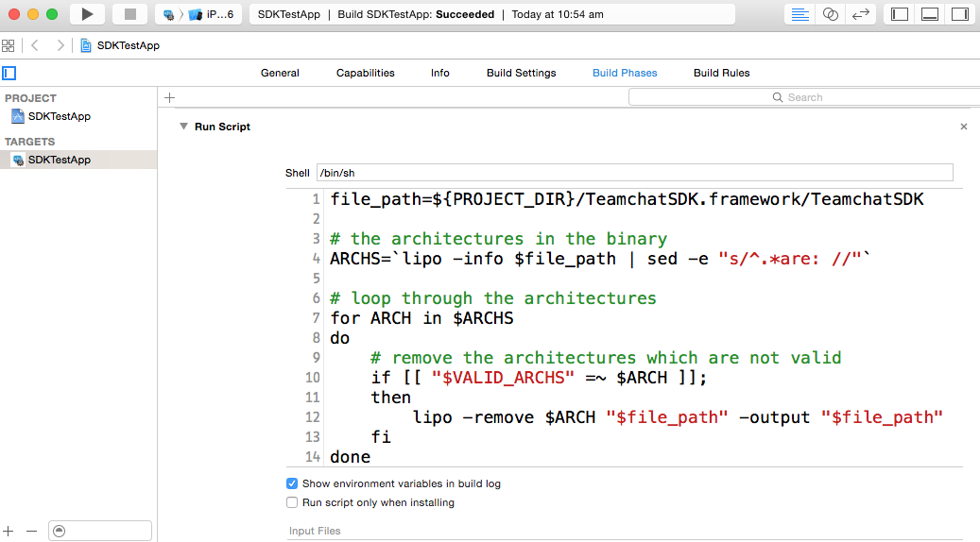Click the 'done' script line

(x=350, y=457)
